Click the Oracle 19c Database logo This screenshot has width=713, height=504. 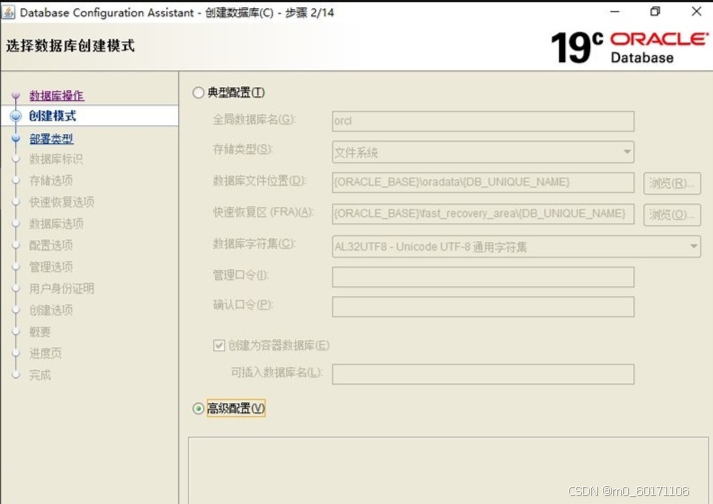(627, 46)
